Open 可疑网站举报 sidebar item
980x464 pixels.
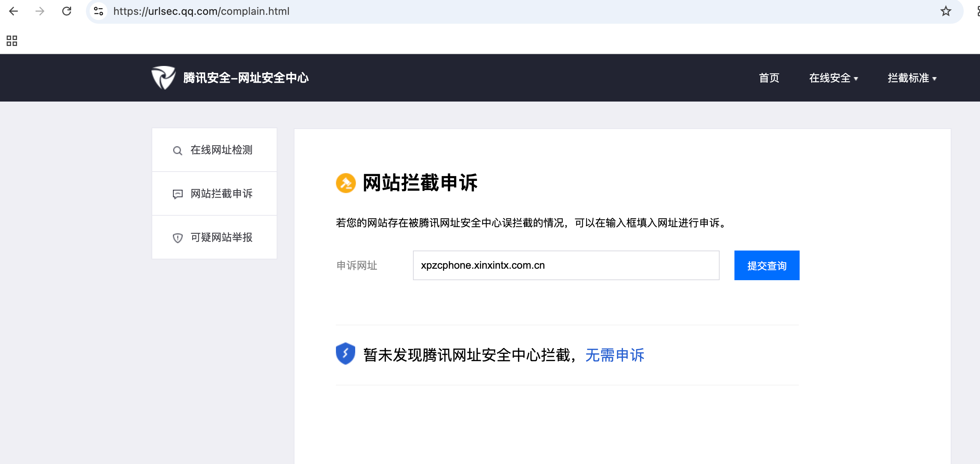coord(221,238)
